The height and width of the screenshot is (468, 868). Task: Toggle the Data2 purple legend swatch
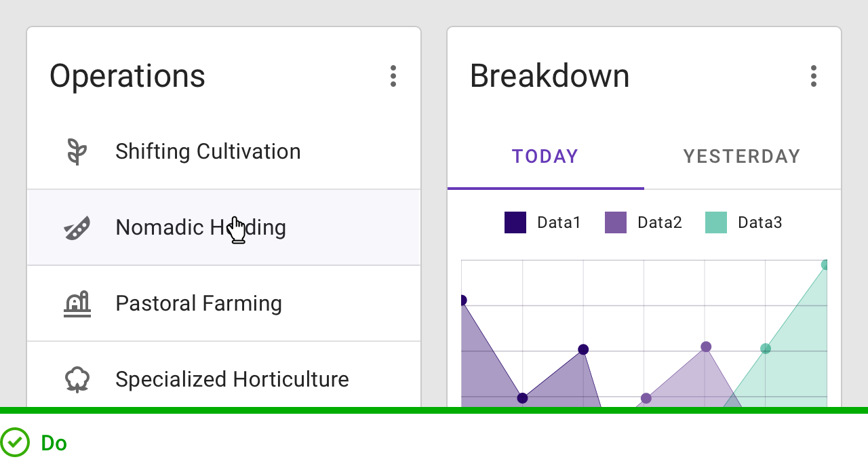(x=616, y=222)
